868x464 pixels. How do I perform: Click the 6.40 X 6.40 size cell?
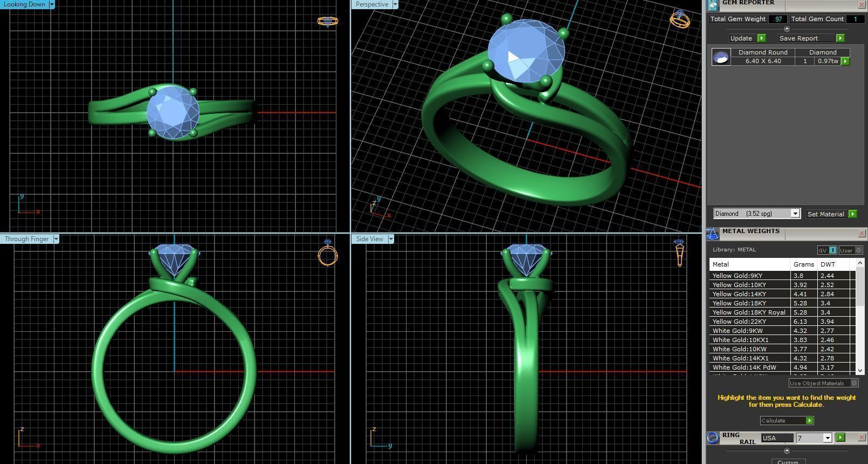[763, 61]
